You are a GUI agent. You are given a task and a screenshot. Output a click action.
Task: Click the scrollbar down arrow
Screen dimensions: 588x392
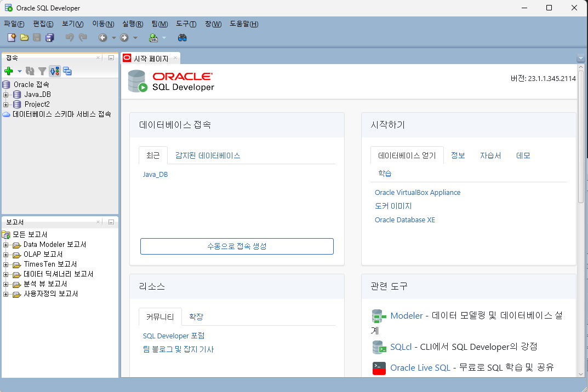[580, 374]
